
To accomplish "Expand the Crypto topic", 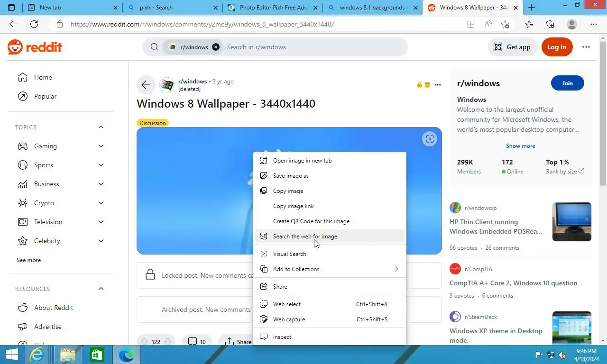I will [101, 203].
